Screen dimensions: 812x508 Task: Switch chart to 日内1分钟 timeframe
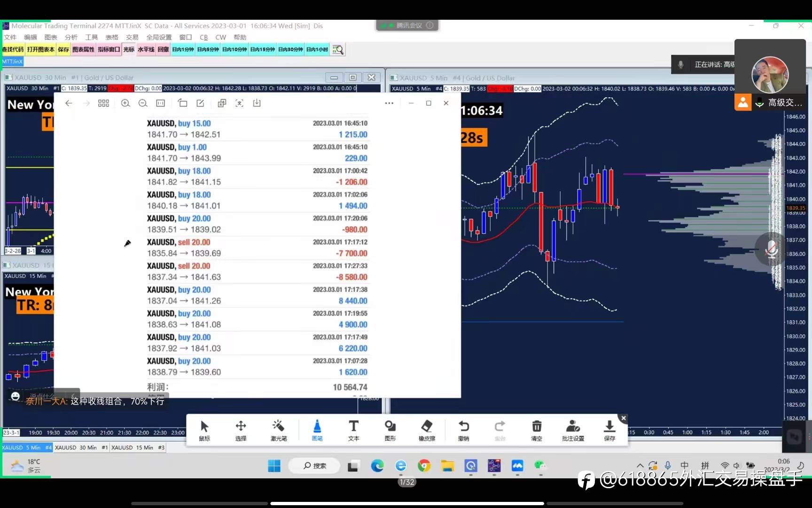click(x=183, y=49)
